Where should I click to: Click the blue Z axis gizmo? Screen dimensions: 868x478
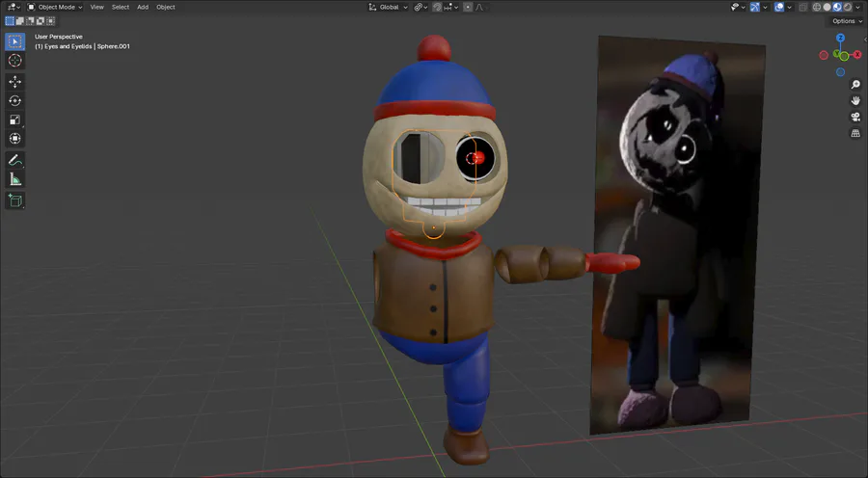[x=840, y=39]
